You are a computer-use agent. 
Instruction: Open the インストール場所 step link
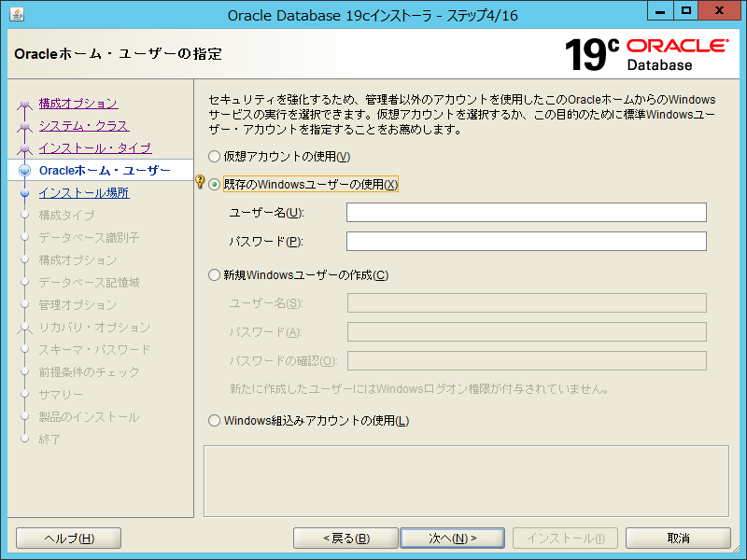(x=84, y=193)
